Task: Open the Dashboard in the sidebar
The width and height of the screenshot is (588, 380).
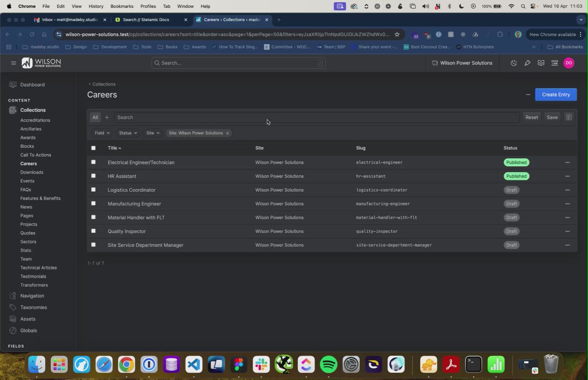Action: (x=32, y=85)
